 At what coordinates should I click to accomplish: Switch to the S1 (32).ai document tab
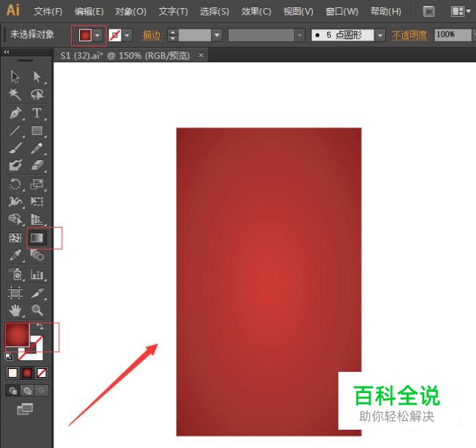coord(124,56)
